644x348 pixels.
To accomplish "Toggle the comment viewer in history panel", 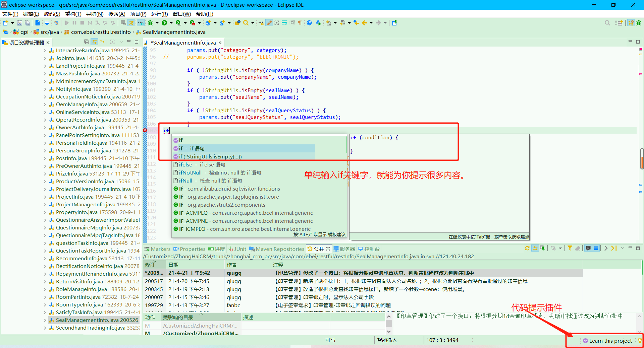I will tap(588, 249).
